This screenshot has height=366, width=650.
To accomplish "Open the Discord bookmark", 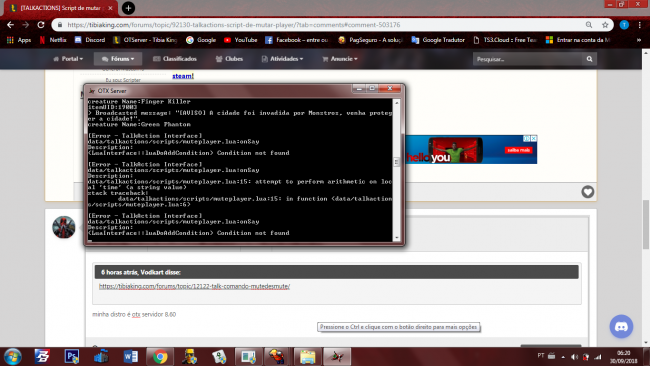I will (90, 40).
